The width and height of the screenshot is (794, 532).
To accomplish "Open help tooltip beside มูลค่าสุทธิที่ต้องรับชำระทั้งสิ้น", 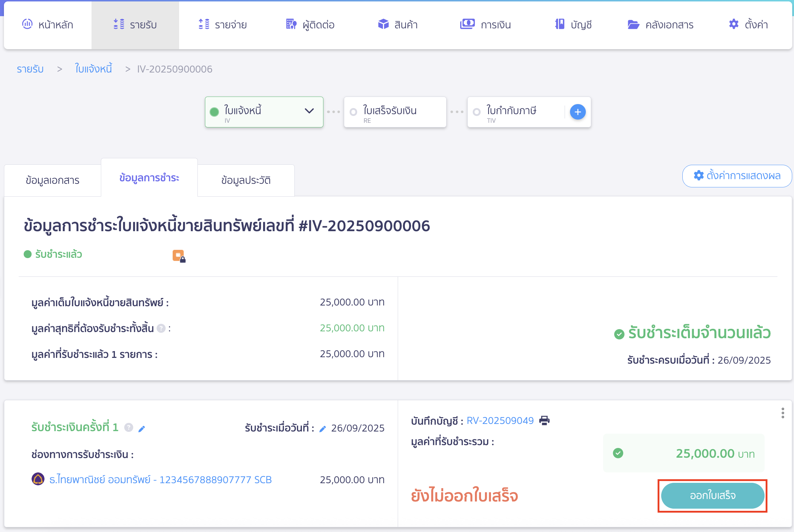I will (x=160, y=328).
